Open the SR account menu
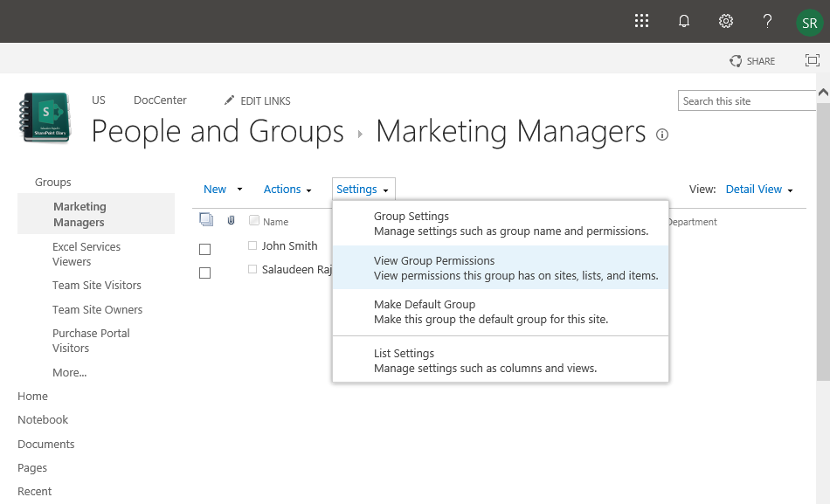The width and height of the screenshot is (830, 504). [x=809, y=23]
